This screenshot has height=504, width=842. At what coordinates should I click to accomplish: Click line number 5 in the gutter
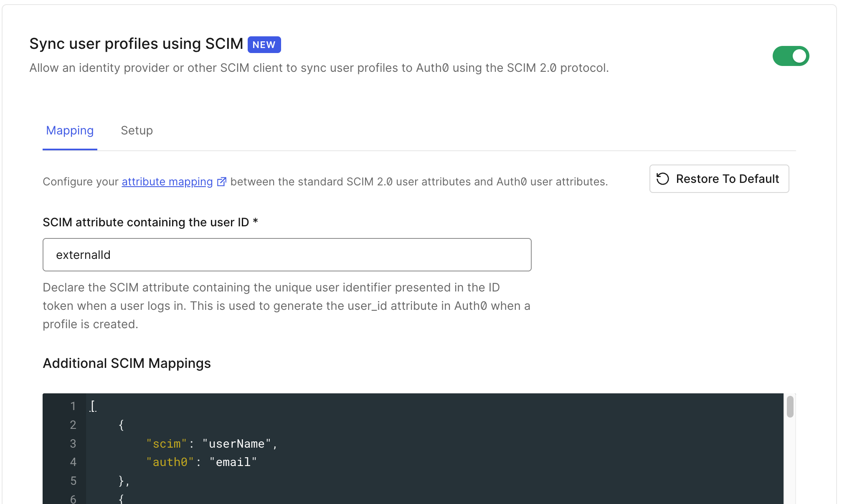pyautogui.click(x=73, y=481)
